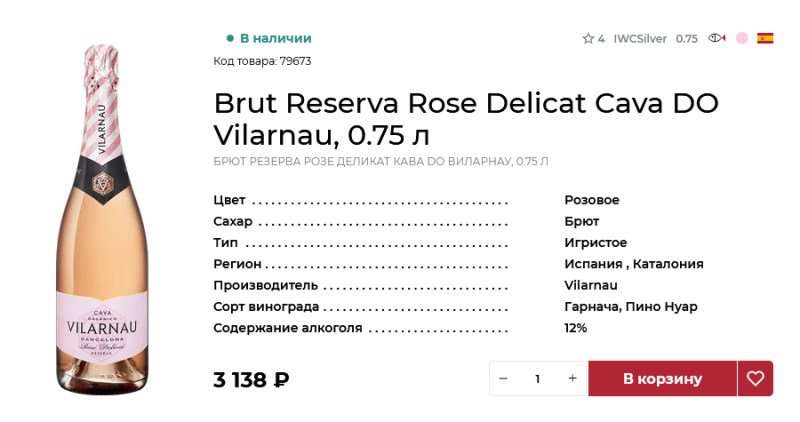Image resolution: width=800 pixels, height=422 pixels.
Task: Click the Spain flag icon
Action: click(765, 38)
